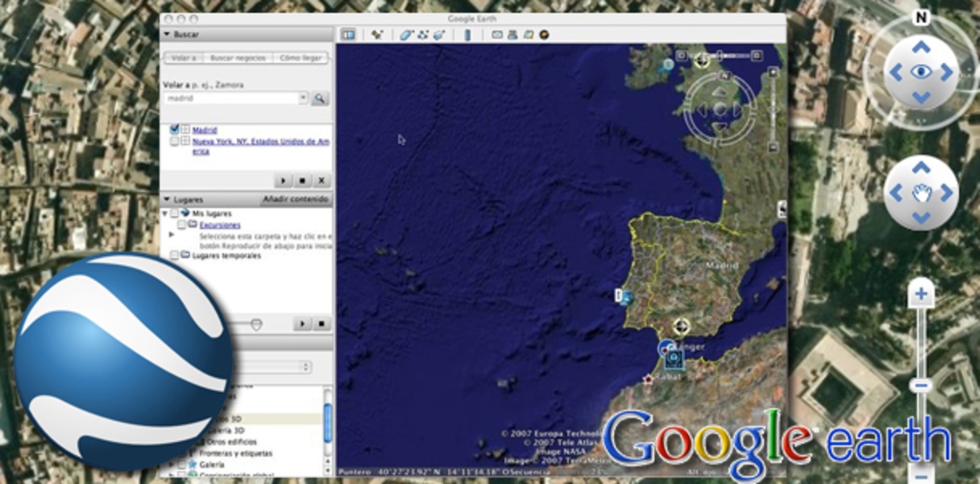Image resolution: width=980 pixels, height=484 pixels.
Task: Open the Excursiones folder link
Action: coord(219,225)
